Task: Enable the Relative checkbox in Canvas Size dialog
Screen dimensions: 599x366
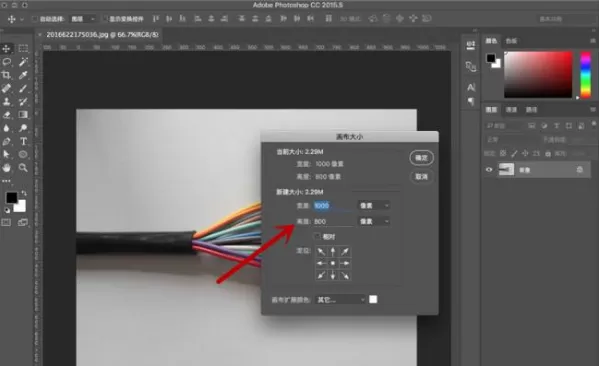Action: pos(317,236)
